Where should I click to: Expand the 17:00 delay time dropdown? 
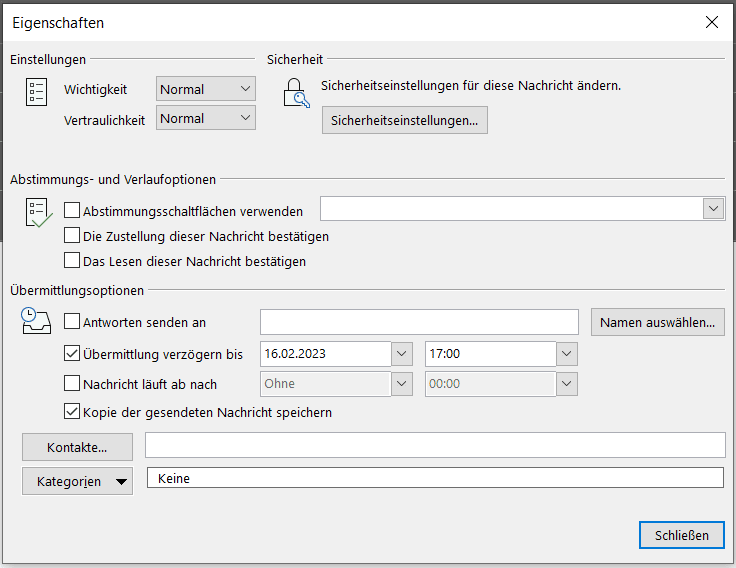point(567,354)
